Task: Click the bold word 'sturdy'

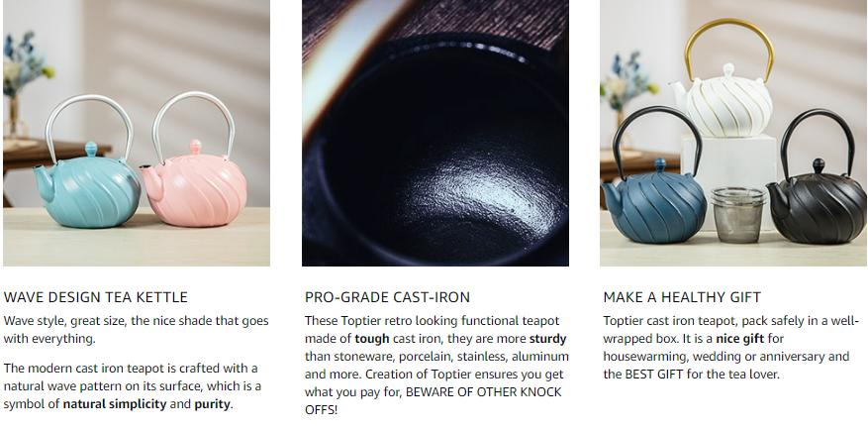Action: click(x=548, y=339)
